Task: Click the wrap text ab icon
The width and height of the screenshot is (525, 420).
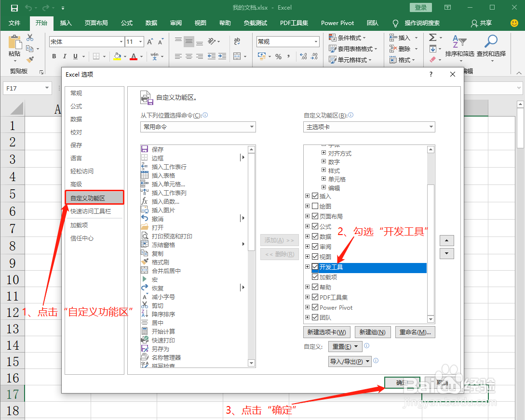Action: (x=237, y=41)
